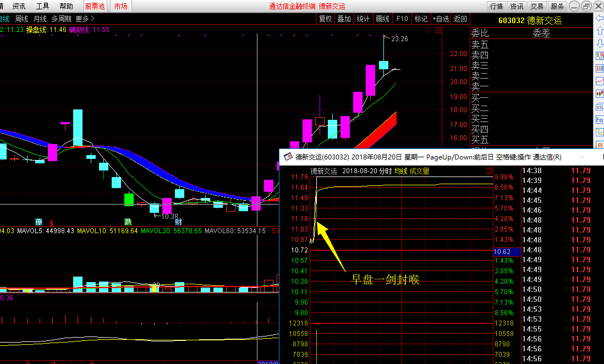The width and height of the screenshot is (604, 364).
Task: Click the blue 10.62 price box
Action: click(507, 252)
